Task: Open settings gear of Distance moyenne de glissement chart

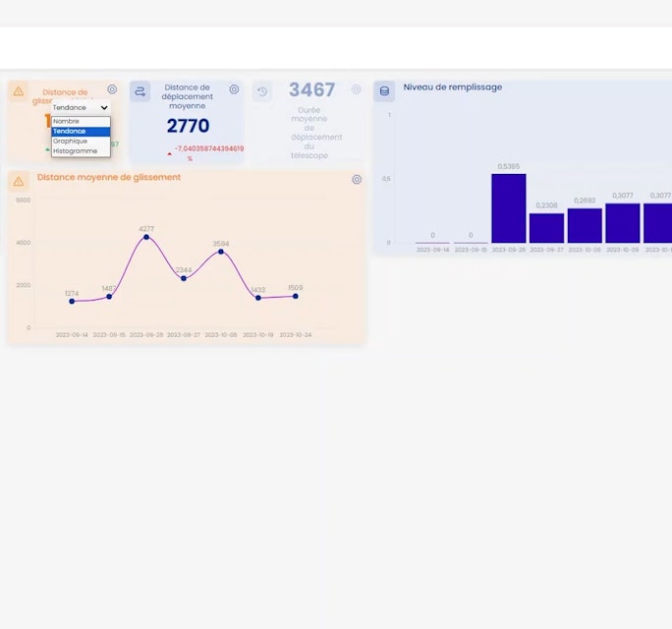Action: pos(357,179)
